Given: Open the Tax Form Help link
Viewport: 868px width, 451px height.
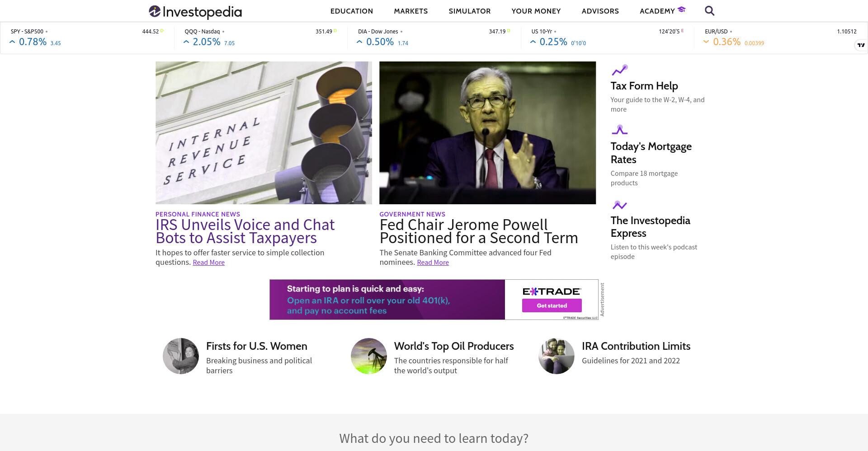Looking at the screenshot, I should [x=644, y=86].
